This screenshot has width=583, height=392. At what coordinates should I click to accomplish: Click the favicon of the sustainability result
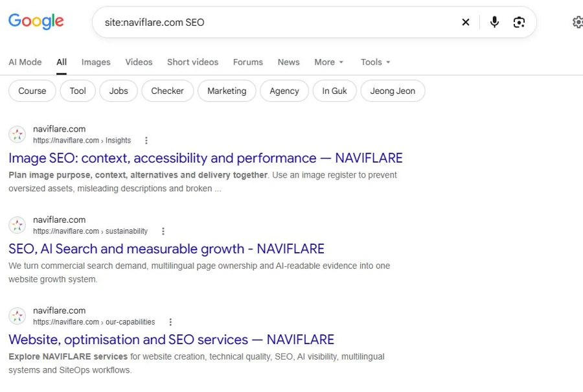click(17, 225)
